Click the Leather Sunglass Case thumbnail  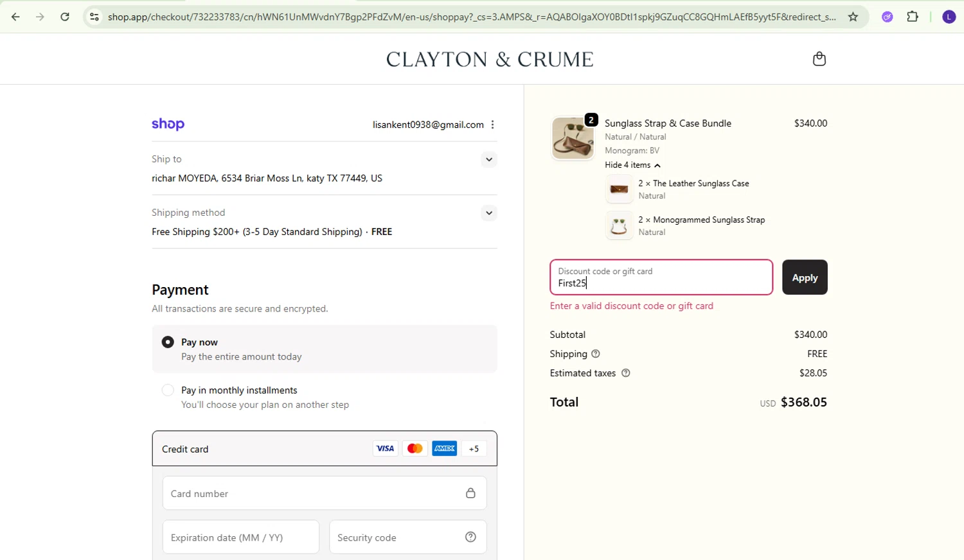click(x=619, y=189)
